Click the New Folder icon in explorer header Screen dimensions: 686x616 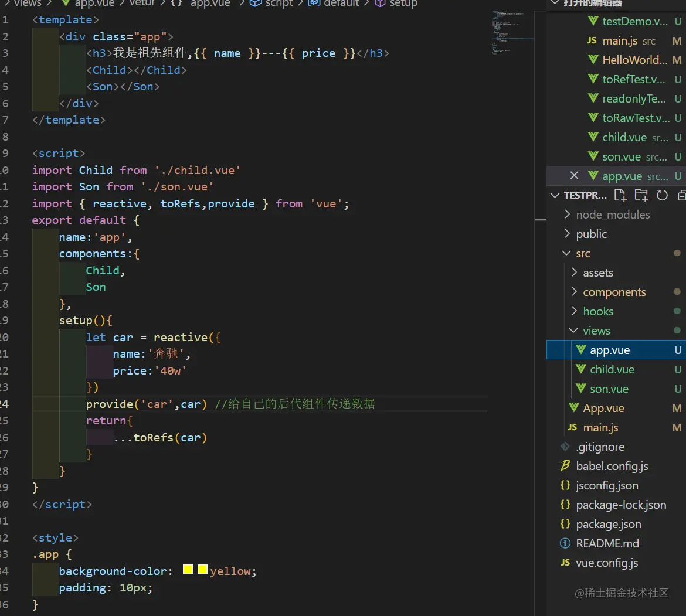pyautogui.click(x=641, y=195)
